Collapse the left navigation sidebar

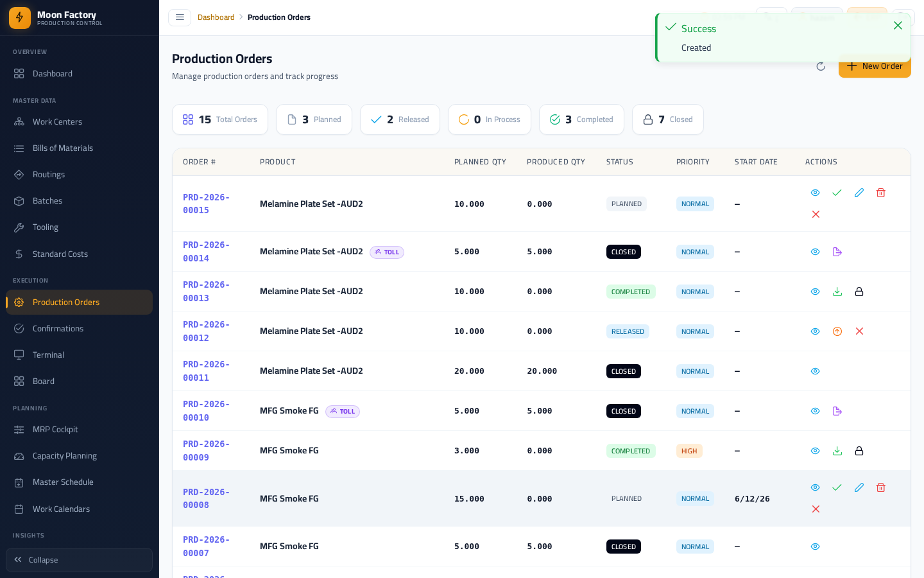(79, 560)
